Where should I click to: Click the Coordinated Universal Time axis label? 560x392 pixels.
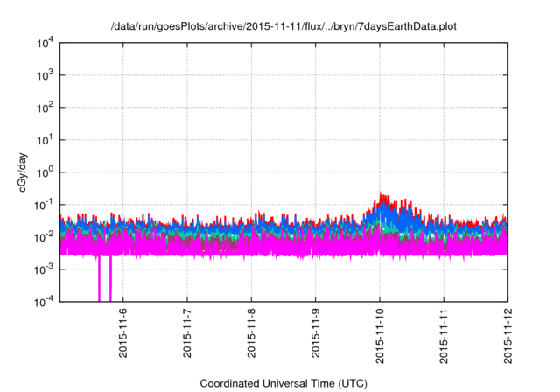coord(283,383)
